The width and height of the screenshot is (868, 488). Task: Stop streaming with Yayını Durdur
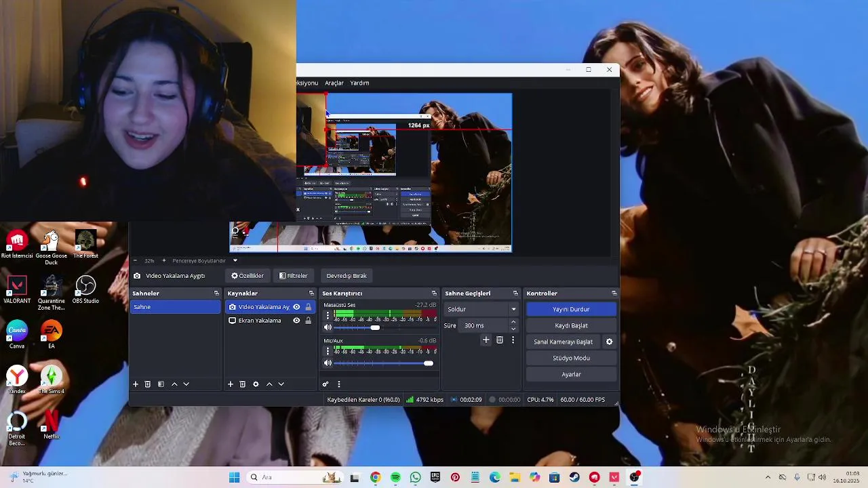(x=571, y=309)
